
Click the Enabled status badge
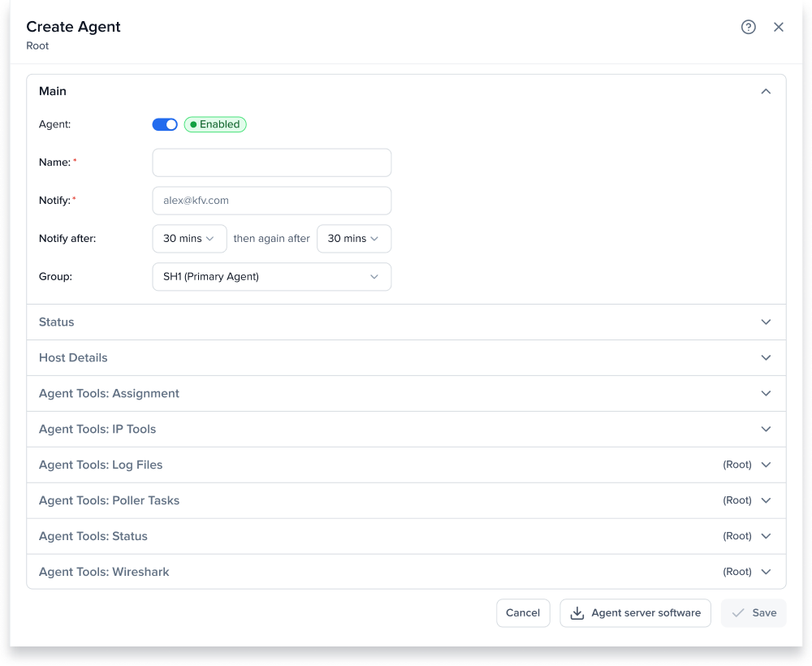pos(215,124)
